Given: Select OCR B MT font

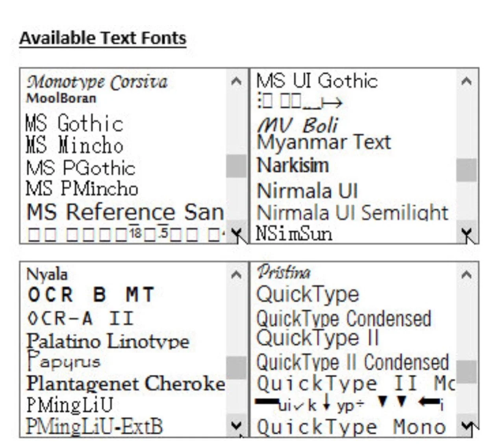Looking at the screenshot, I should point(91,294).
